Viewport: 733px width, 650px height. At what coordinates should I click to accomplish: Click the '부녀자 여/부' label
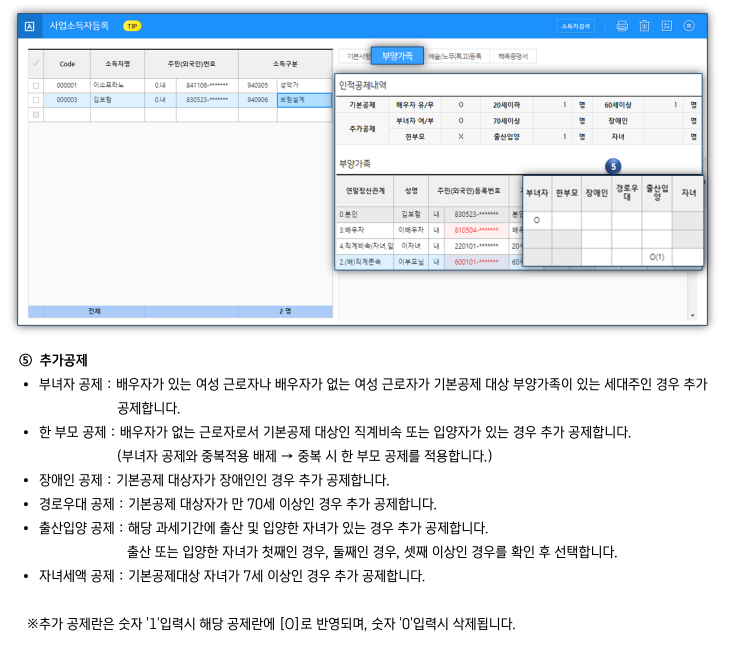pos(415,121)
